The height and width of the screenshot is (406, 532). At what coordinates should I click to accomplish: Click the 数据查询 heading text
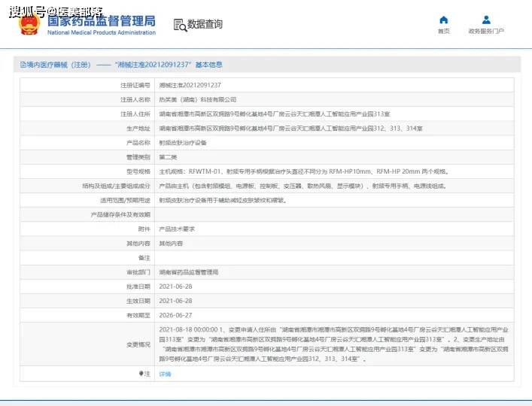(x=205, y=25)
